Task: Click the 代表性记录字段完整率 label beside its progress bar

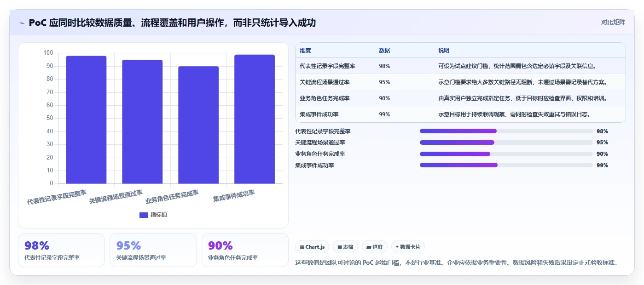Action: click(323, 131)
